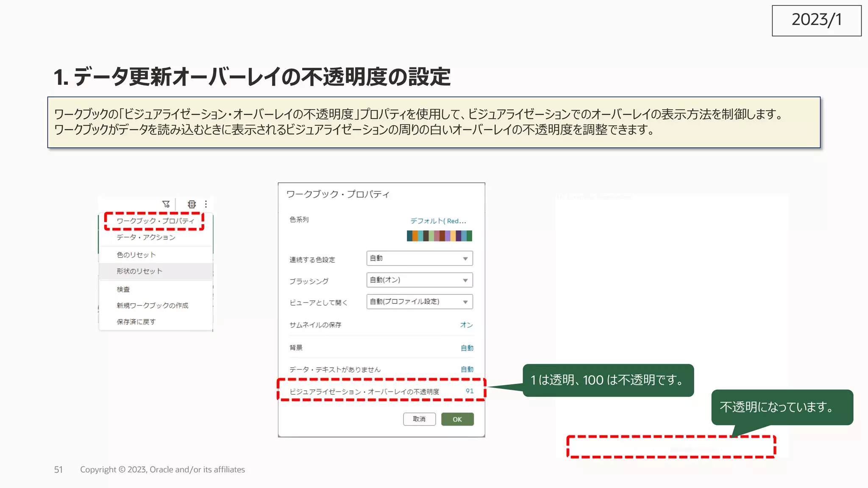Click the Oracle copyright footer text
This screenshot has height=488, width=868.
click(162, 469)
